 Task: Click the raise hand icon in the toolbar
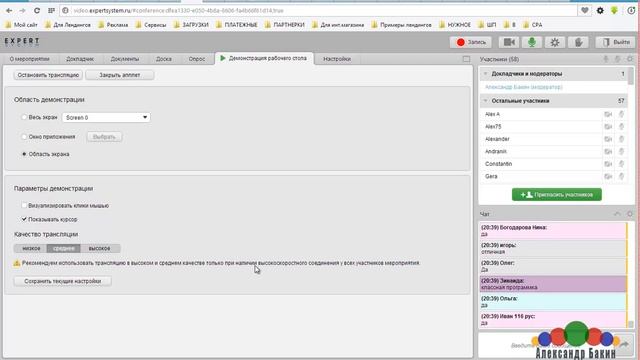[x=578, y=42]
